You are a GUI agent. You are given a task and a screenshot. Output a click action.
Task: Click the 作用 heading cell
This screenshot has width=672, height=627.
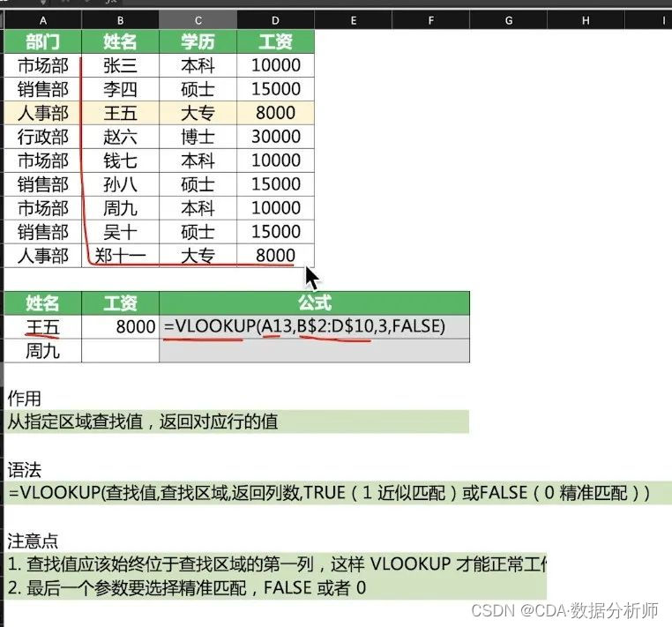click(24, 399)
